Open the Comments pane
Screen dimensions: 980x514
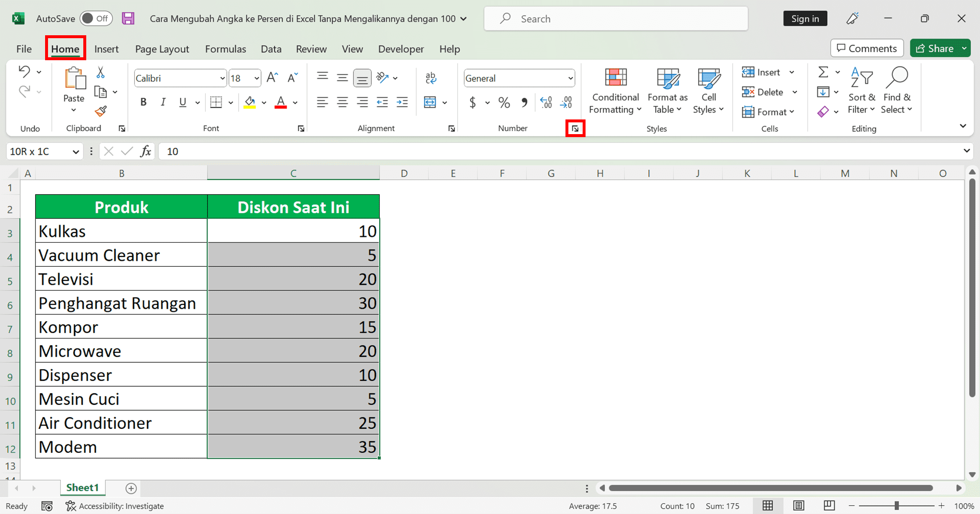867,48
